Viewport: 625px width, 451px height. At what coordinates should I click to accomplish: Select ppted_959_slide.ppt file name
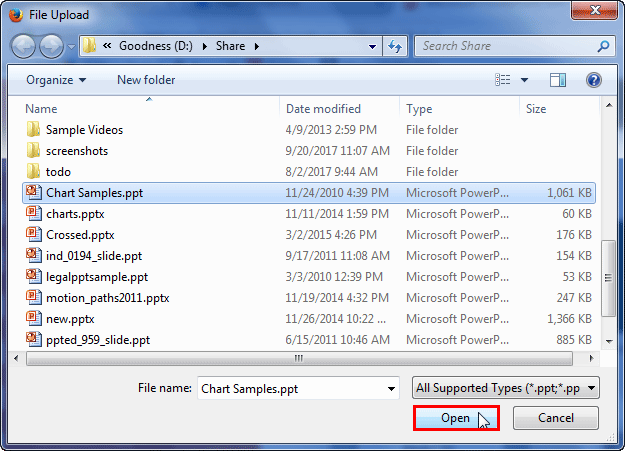98,340
